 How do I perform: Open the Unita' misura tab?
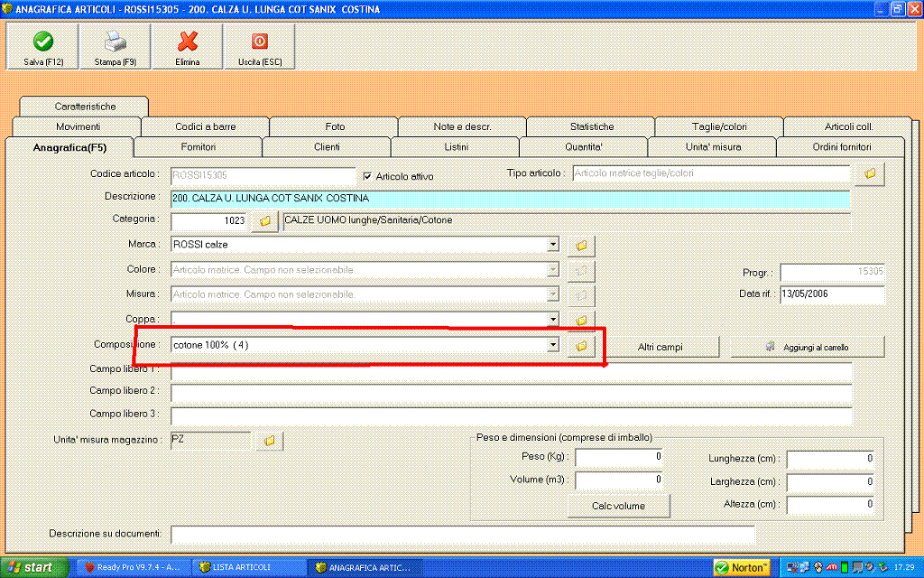pyautogui.click(x=713, y=147)
